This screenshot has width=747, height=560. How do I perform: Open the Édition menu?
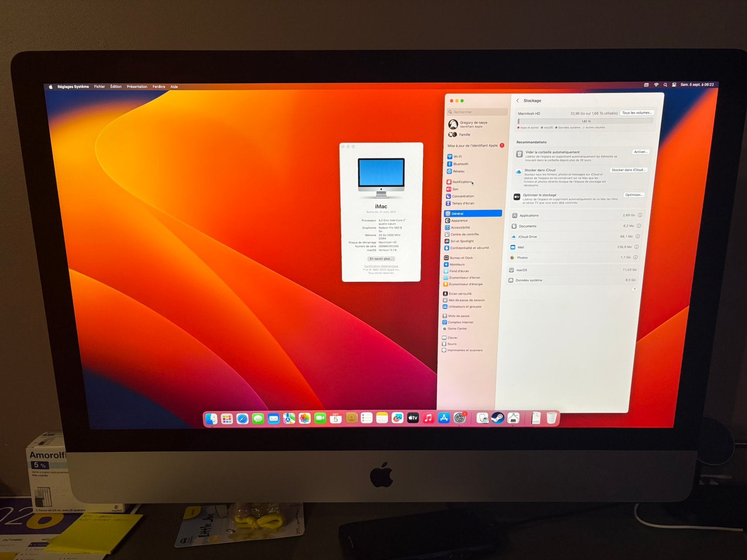(x=116, y=87)
